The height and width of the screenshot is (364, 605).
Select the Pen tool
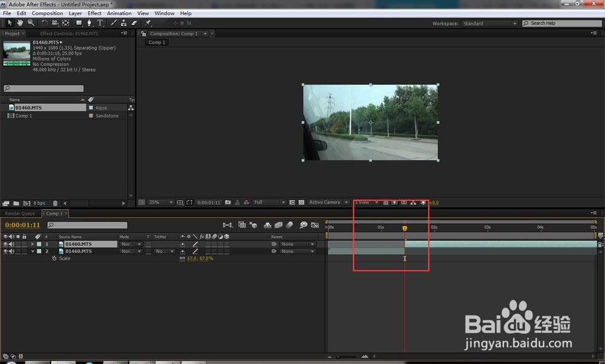(90, 22)
